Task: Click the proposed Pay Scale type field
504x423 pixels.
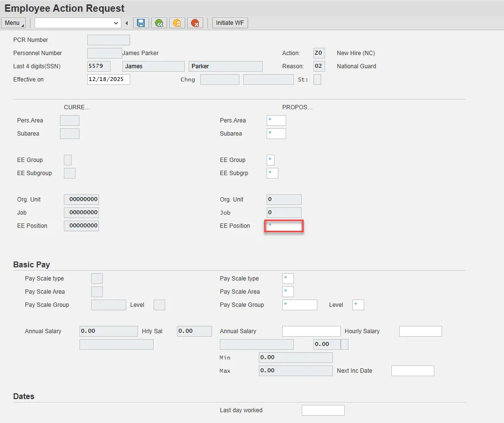Action: click(288, 279)
